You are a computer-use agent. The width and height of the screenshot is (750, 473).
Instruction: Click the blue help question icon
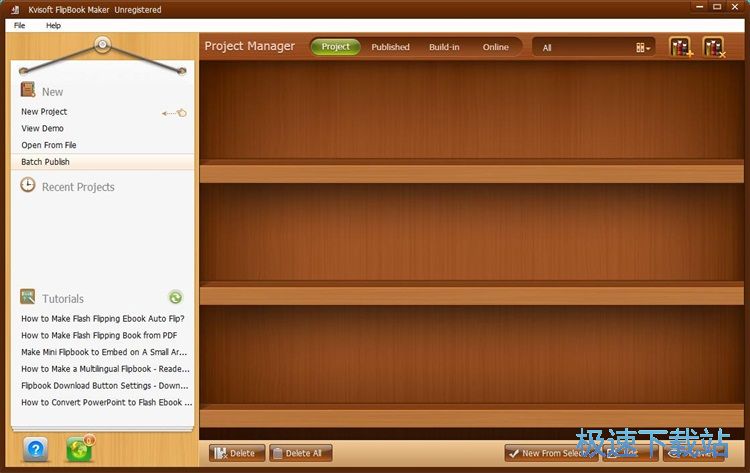pos(36,449)
